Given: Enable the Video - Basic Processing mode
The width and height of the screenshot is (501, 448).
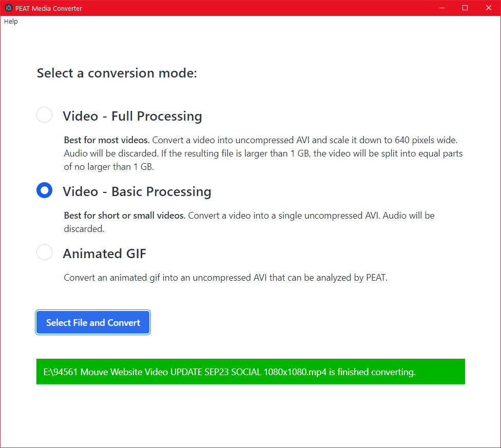Looking at the screenshot, I should [44, 190].
